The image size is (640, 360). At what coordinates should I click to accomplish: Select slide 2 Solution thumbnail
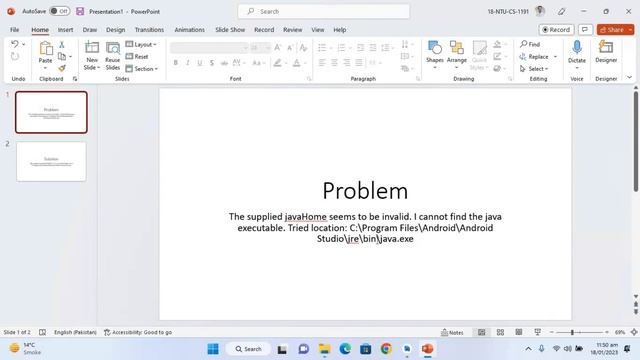pos(51,162)
